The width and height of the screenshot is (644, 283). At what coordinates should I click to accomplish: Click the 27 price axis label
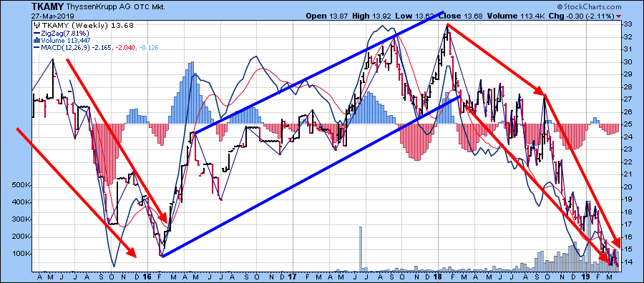tap(628, 99)
